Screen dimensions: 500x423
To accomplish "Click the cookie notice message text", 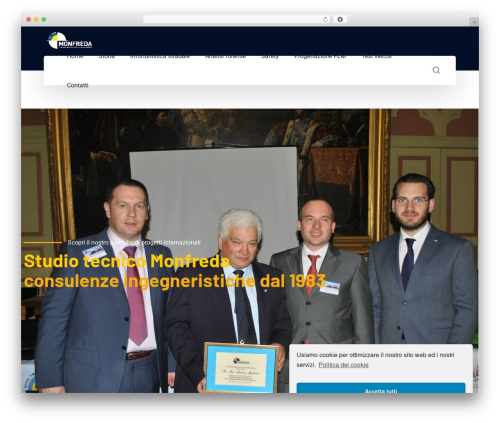I will (375, 360).
